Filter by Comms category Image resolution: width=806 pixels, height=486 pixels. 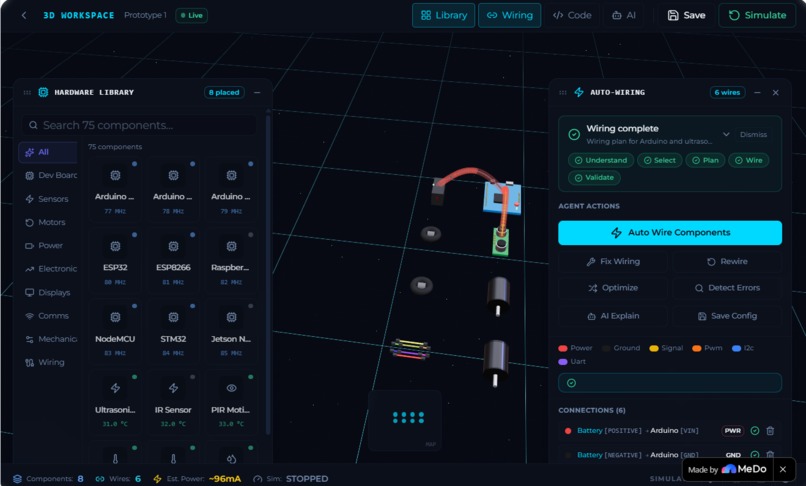point(47,316)
